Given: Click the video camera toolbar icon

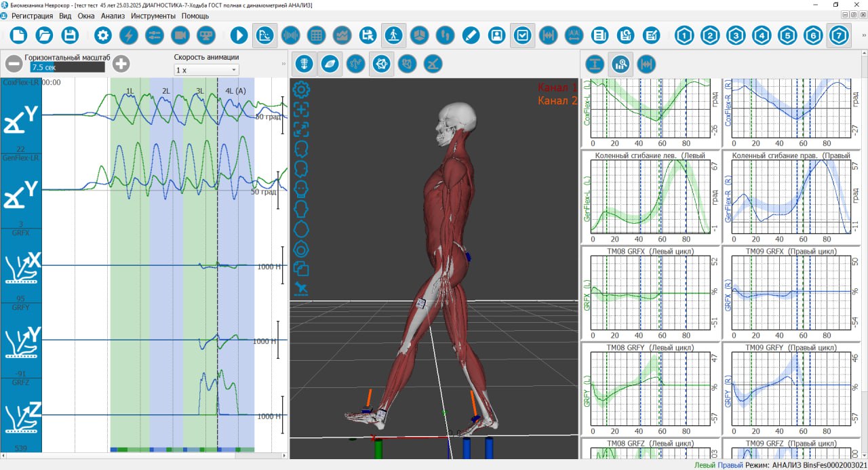Looking at the screenshot, I should tap(180, 35).
